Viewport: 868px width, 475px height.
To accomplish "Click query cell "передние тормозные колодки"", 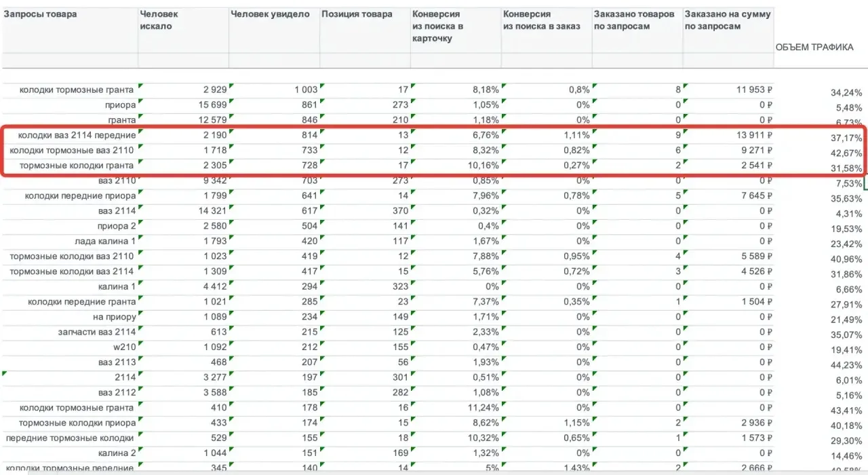I will click(71, 438).
